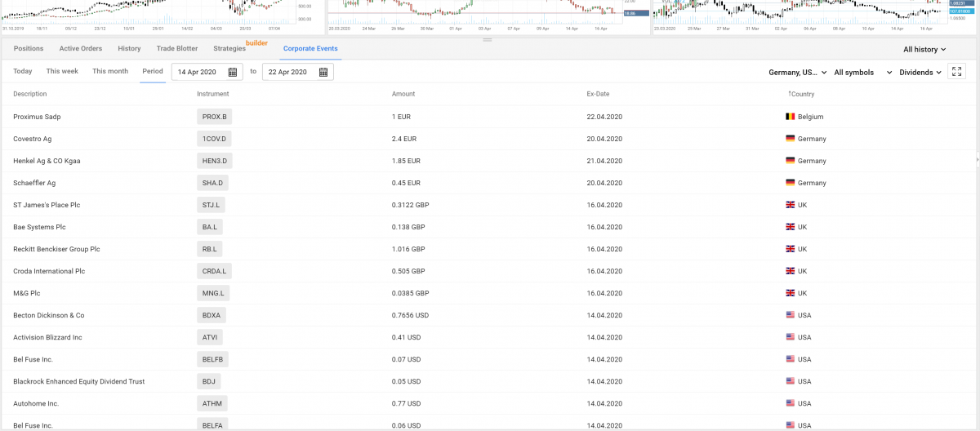
Task: Click the ATHM instrument tag
Action: (x=212, y=403)
